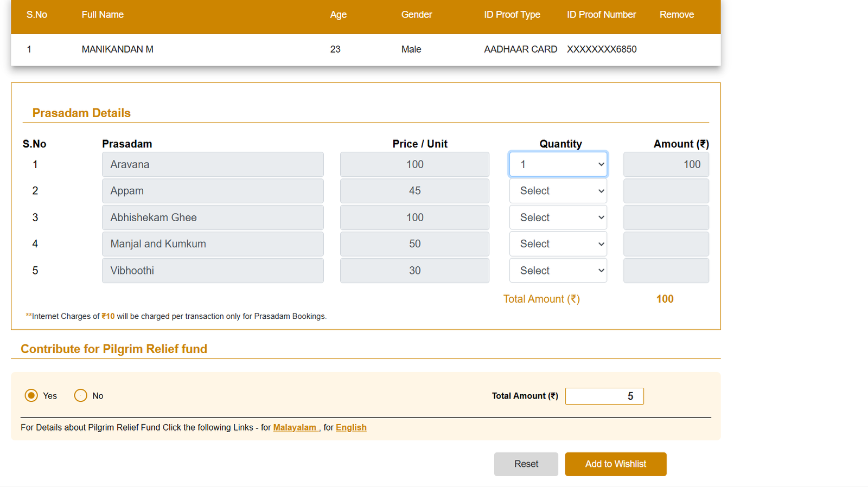Click the Aravana prasadam name field
Viewport: 868px width, 487px height.
click(x=213, y=164)
